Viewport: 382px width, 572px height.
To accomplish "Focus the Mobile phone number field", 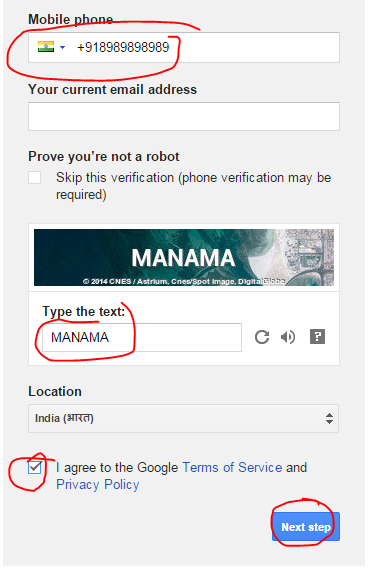I will (184, 47).
